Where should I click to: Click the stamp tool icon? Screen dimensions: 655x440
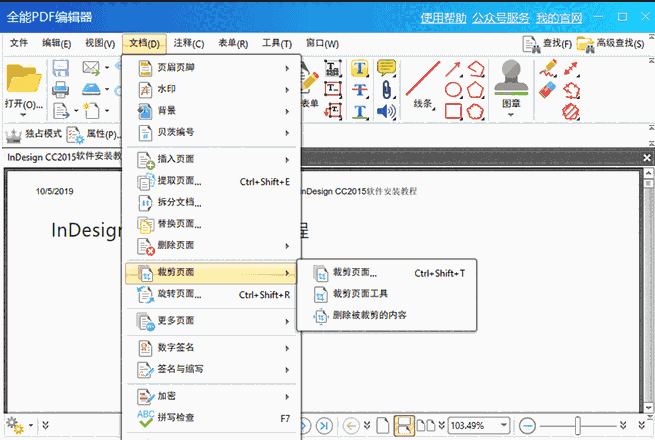[511, 78]
